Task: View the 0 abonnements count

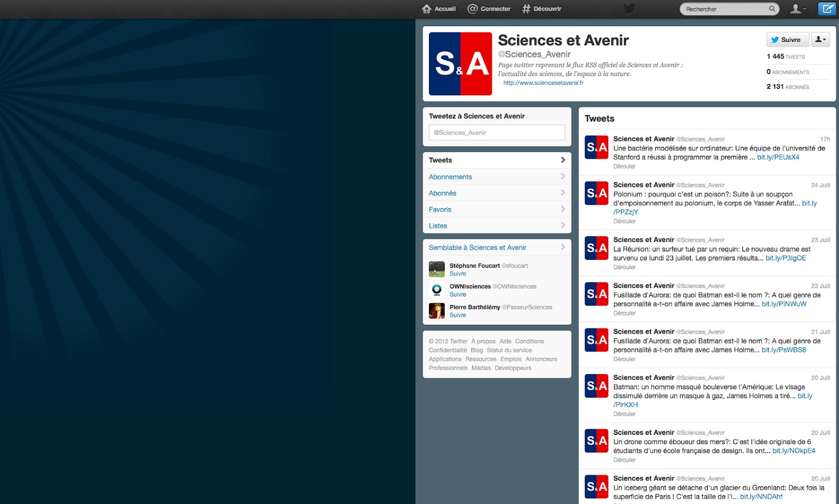Action: pyautogui.click(x=788, y=72)
